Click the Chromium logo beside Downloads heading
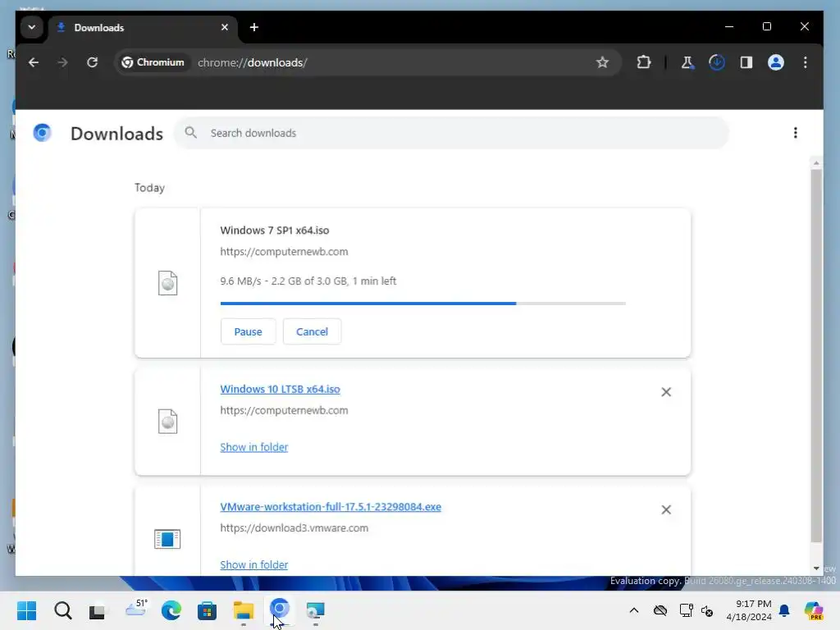This screenshot has height=630, width=840. tap(42, 132)
